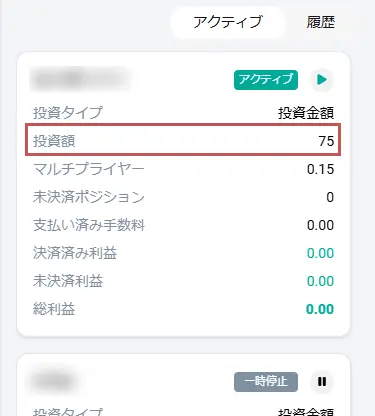Click the bold 総利益 value 0.00
This screenshot has height=416, width=375.
click(x=320, y=309)
